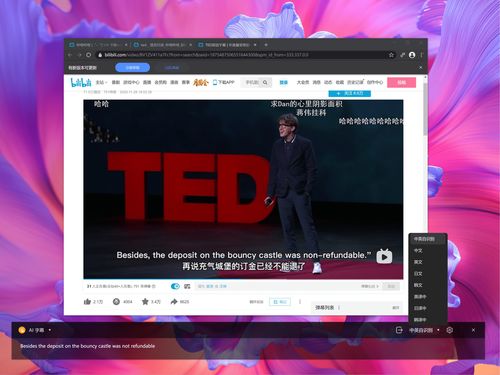Click the blue update button in notification bar
The width and height of the screenshot is (500, 375).
133,68
